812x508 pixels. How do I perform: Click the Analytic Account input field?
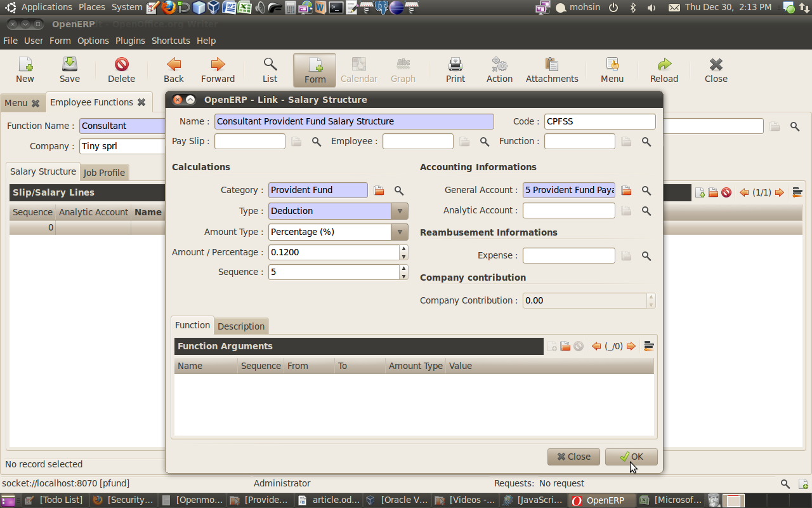click(x=569, y=210)
